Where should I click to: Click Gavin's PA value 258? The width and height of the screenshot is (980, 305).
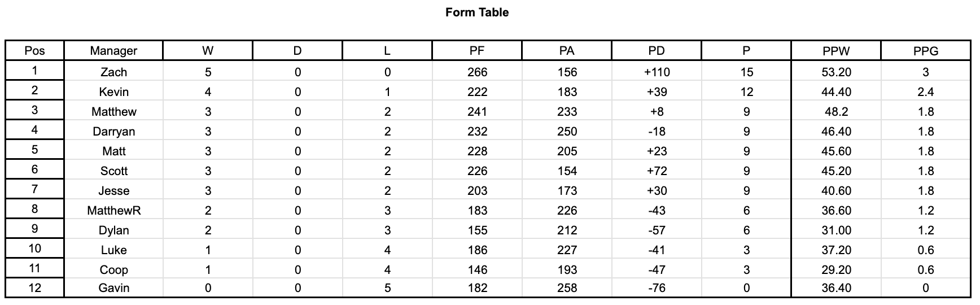pyautogui.click(x=567, y=288)
